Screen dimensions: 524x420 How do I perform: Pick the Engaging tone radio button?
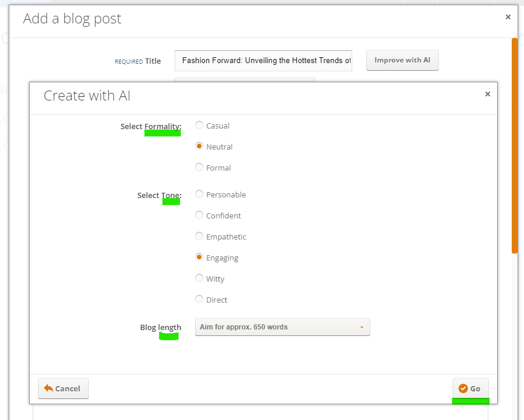[x=199, y=257]
